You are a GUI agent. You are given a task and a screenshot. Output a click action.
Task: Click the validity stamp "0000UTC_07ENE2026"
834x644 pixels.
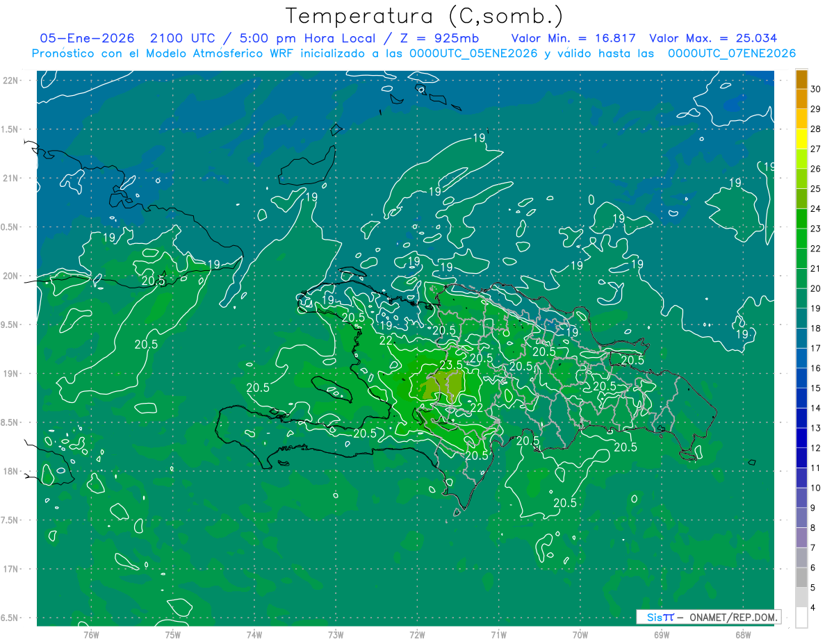tap(732, 53)
